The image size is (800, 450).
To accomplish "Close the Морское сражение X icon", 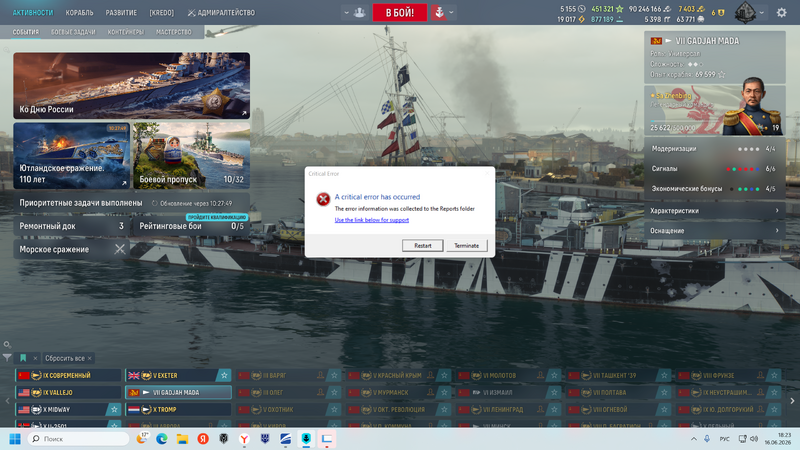I will 119,249.
